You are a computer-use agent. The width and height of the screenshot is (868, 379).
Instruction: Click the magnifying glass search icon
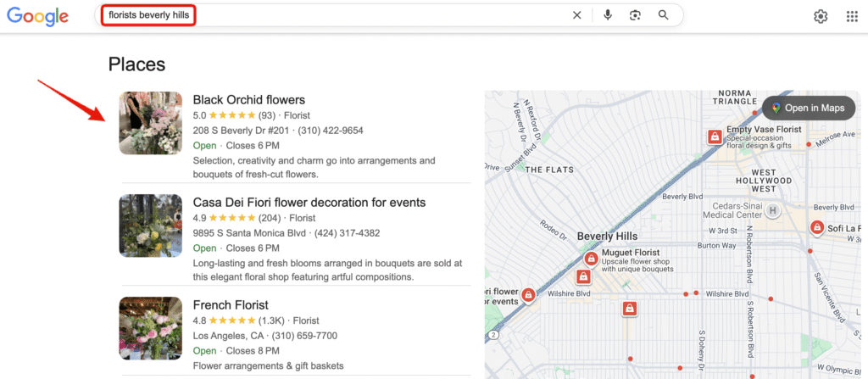[663, 15]
